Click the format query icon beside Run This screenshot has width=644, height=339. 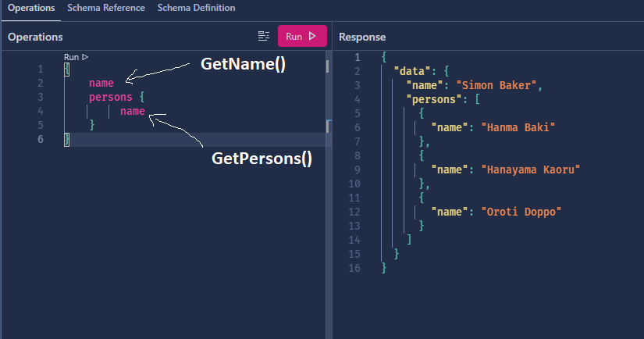tap(264, 37)
